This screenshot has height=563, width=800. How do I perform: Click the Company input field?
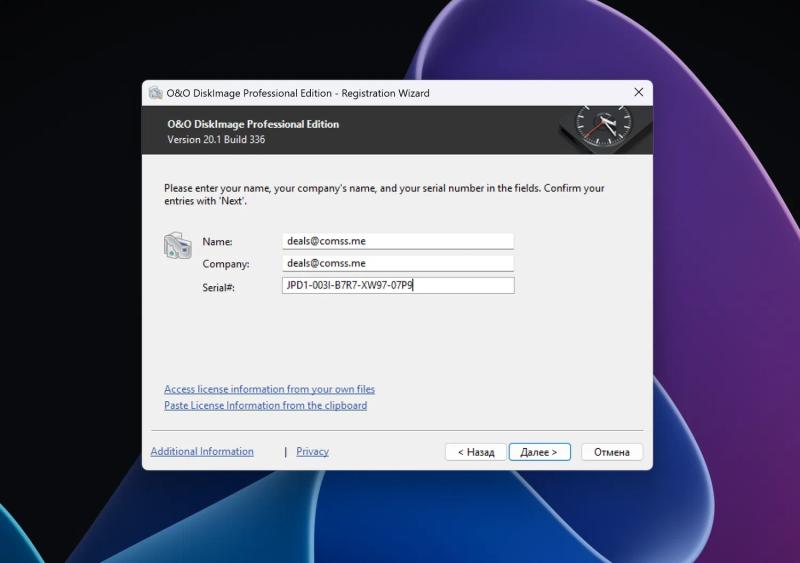tap(397, 263)
